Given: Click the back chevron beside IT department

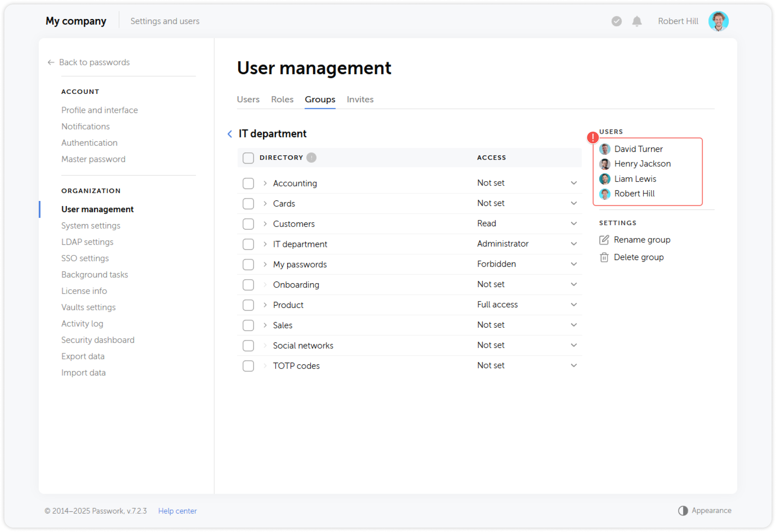Looking at the screenshot, I should tap(229, 134).
